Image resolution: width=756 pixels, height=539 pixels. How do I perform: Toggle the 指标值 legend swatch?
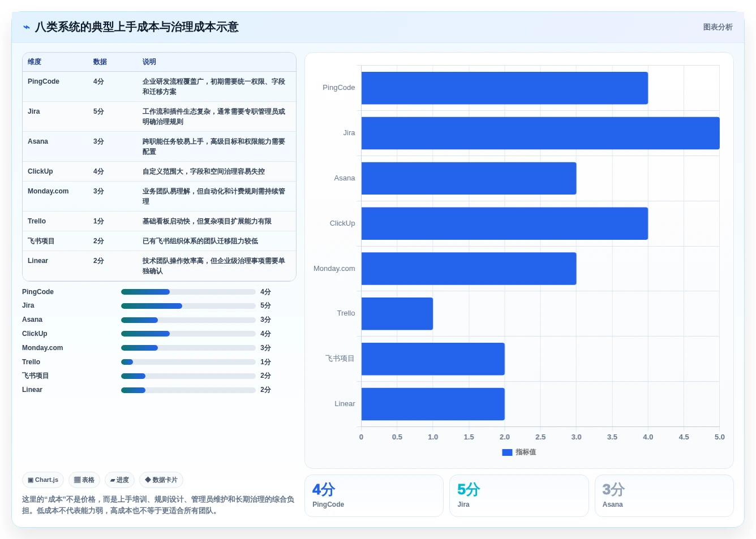(x=507, y=452)
